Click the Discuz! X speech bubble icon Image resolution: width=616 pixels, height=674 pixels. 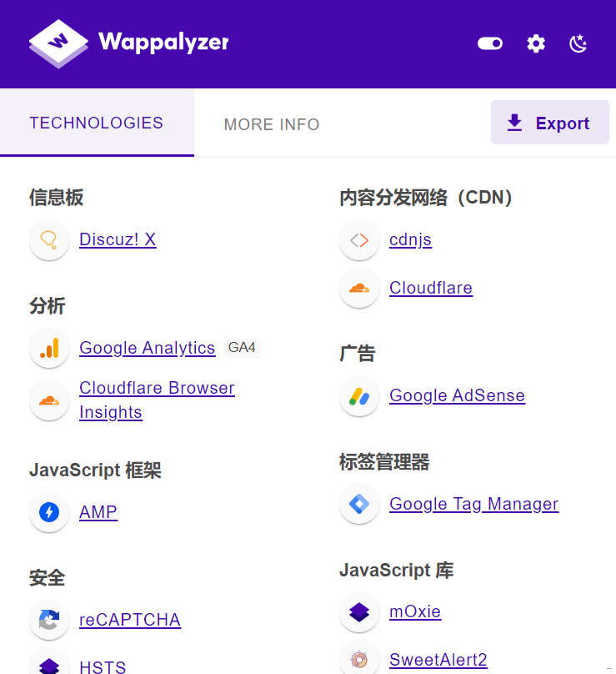coord(49,240)
